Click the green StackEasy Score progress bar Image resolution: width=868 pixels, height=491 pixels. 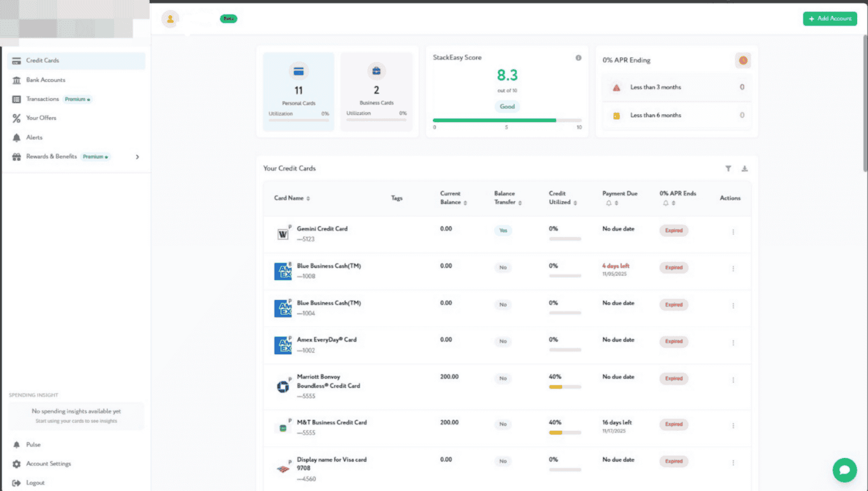[494, 120]
